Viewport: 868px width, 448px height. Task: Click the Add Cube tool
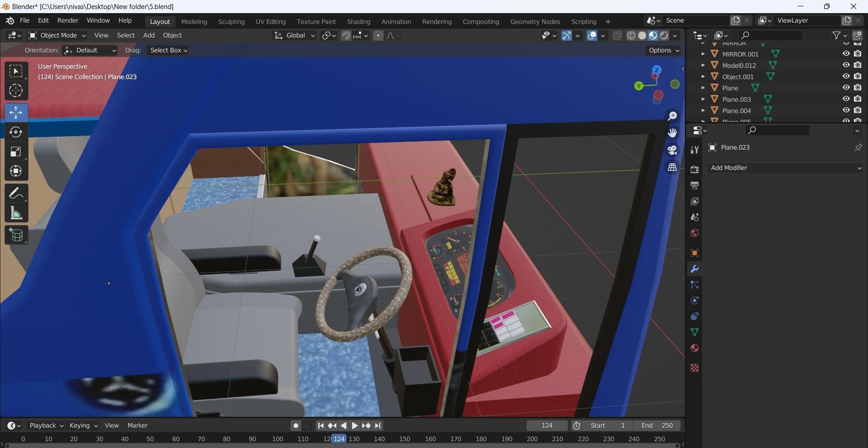(x=16, y=235)
